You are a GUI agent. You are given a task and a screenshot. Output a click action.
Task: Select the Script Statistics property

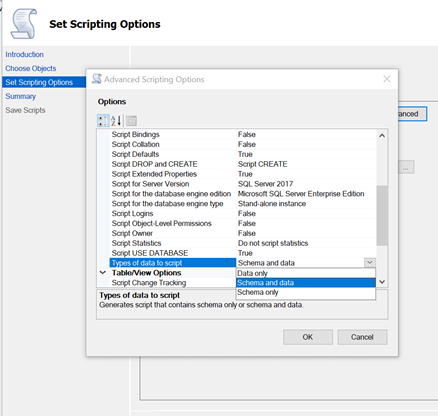243,243
